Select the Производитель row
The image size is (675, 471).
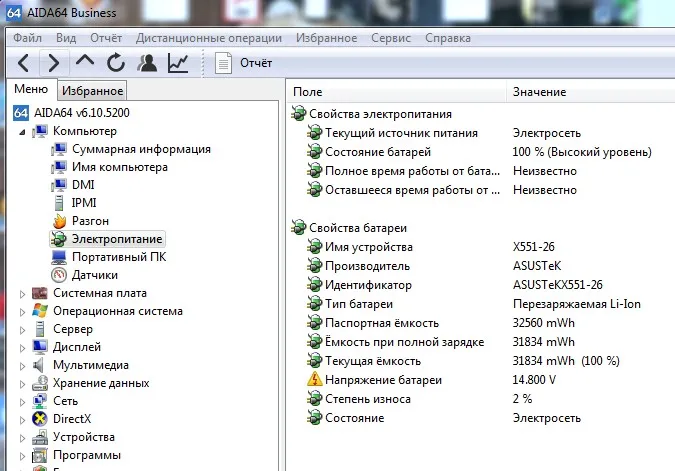click(x=481, y=266)
